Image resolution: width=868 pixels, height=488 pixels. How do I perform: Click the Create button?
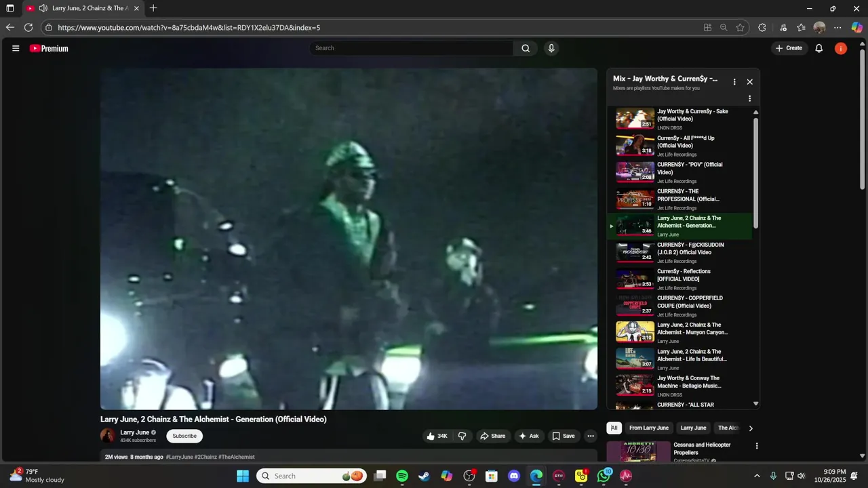[x=789, y=48]
